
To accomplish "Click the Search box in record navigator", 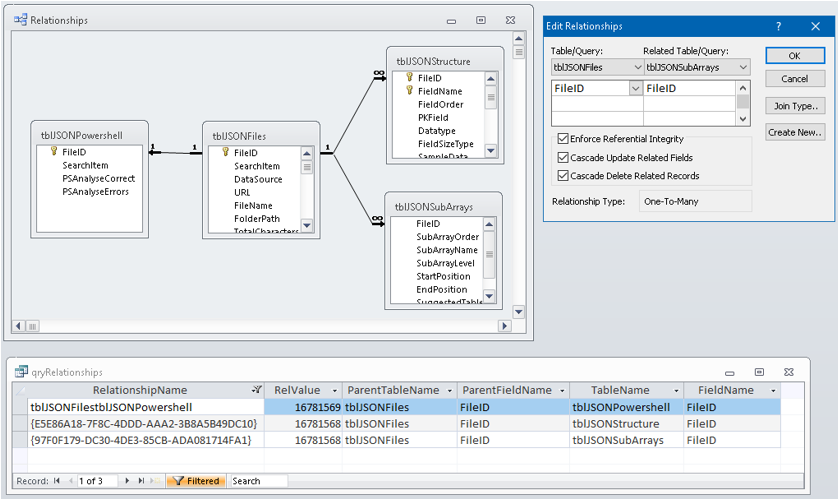I will 258,481.
